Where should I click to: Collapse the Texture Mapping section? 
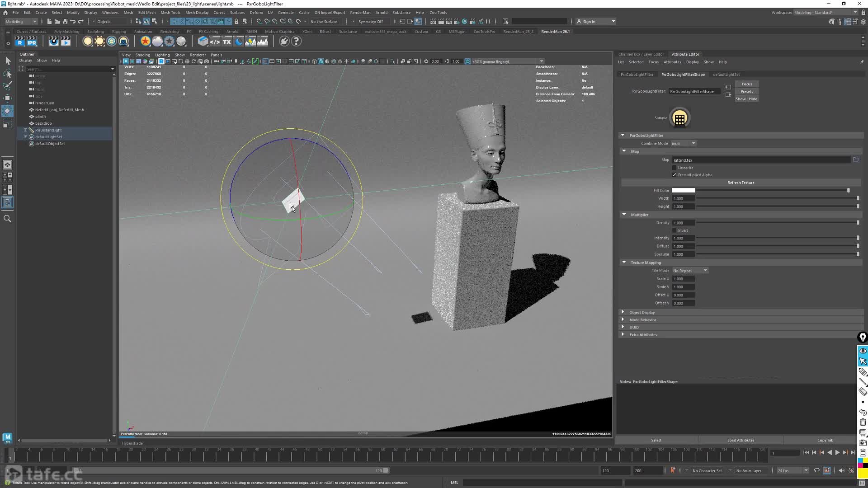click(x=624, y=263)
